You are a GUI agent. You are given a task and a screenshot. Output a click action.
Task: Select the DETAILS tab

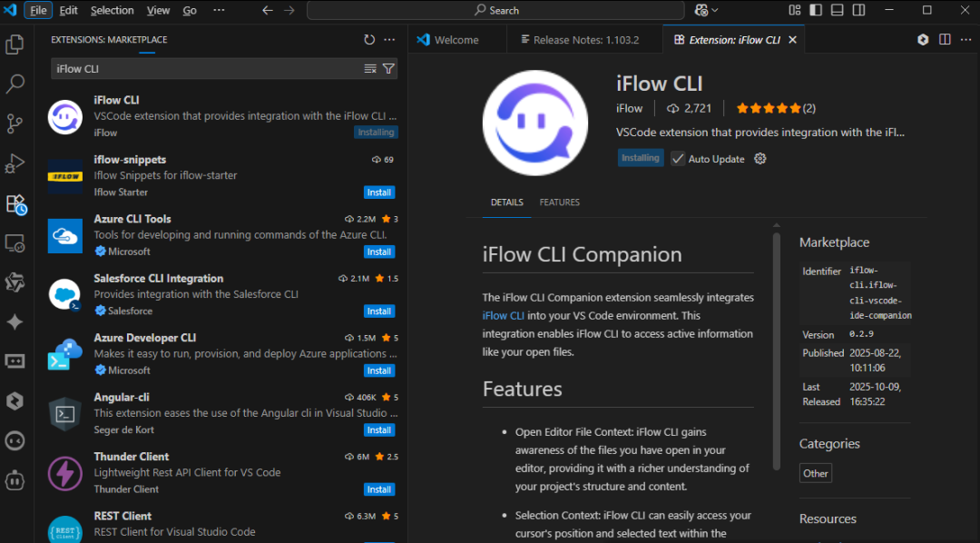[x=507, y=202]
